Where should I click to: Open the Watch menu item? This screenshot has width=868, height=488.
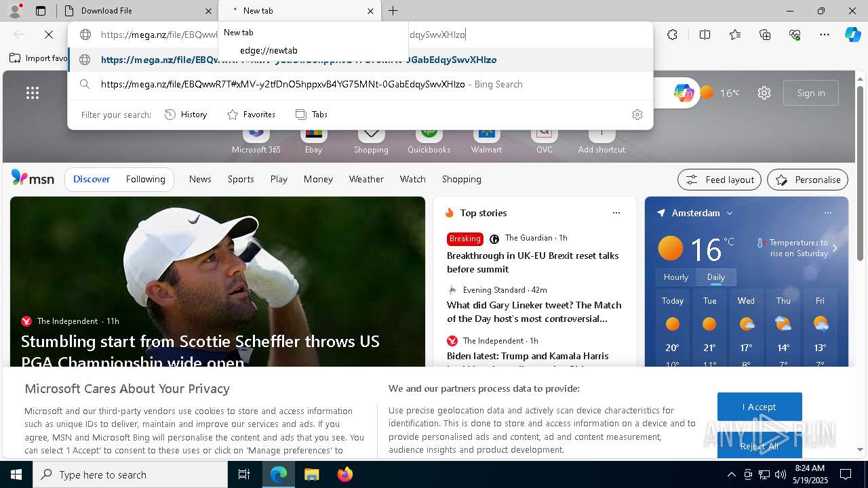point(412,179)
